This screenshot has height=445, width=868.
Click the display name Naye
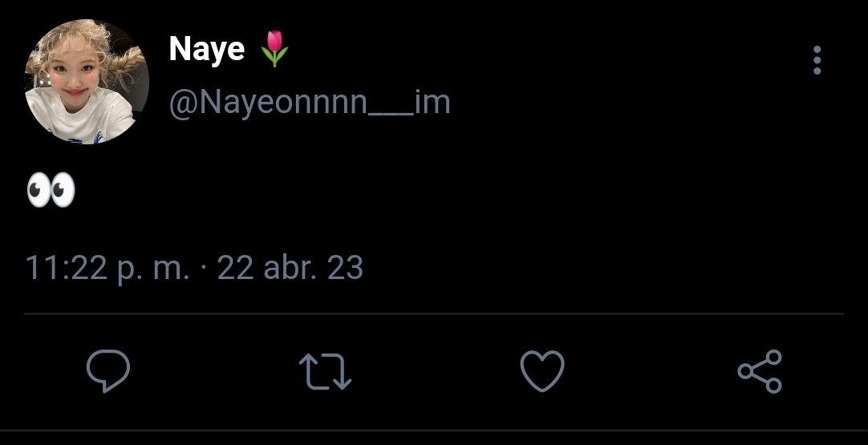pyautogui.click(x=206, y=49)
